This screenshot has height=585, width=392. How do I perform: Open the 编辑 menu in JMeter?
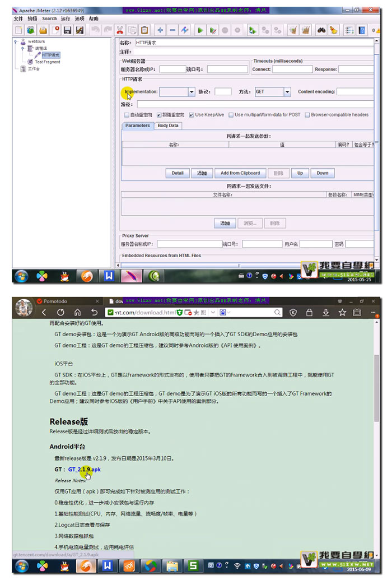(x=32, y=18)
